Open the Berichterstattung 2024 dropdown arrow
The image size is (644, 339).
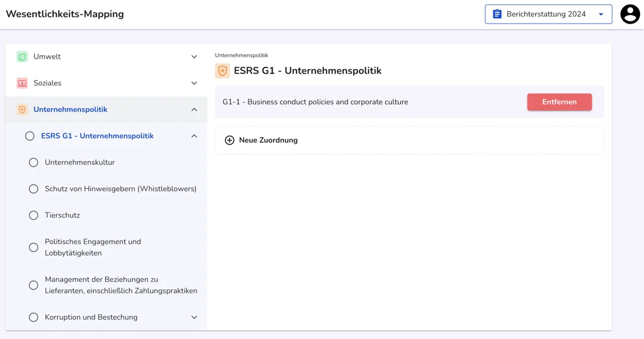[x=601, y=14]
